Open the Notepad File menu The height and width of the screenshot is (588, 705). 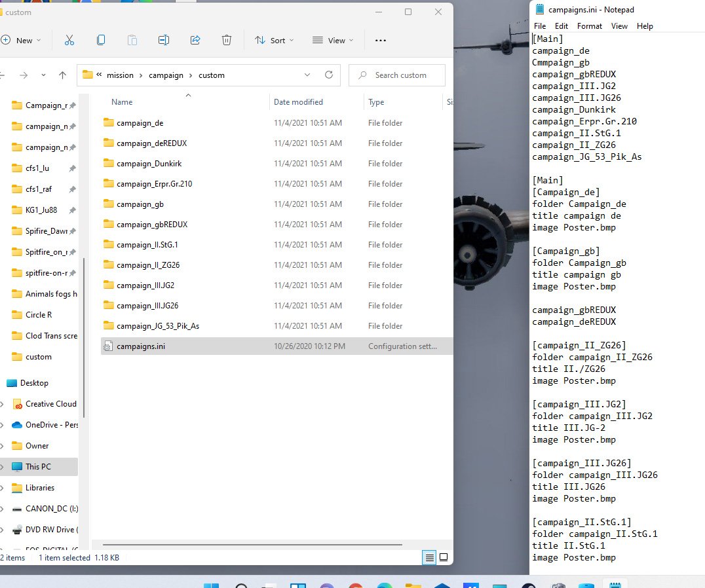(x=539, y=26)
